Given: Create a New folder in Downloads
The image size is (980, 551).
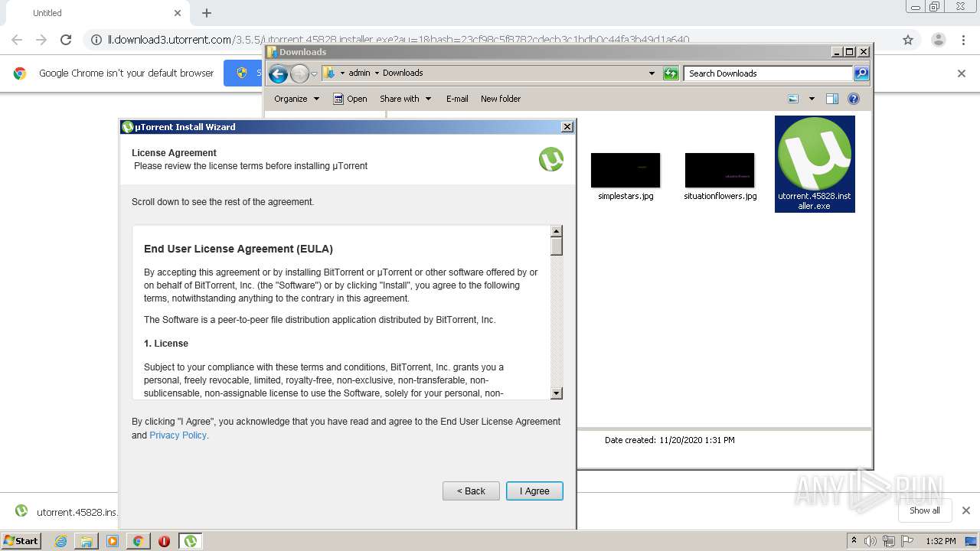Looking at the screenshot, I should coord(501,99).
